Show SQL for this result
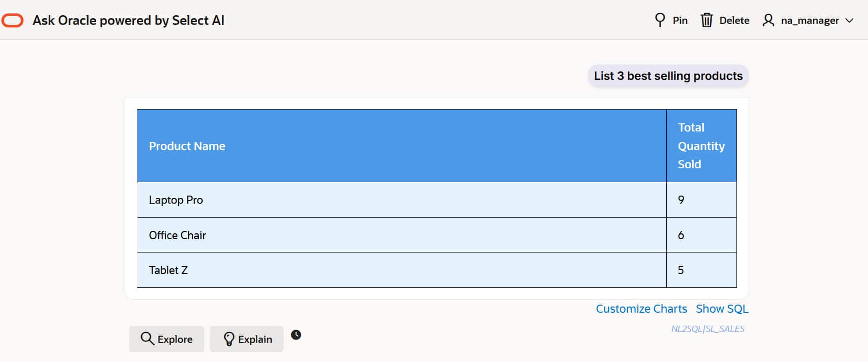The image size is (868, 362). (722, 309)
